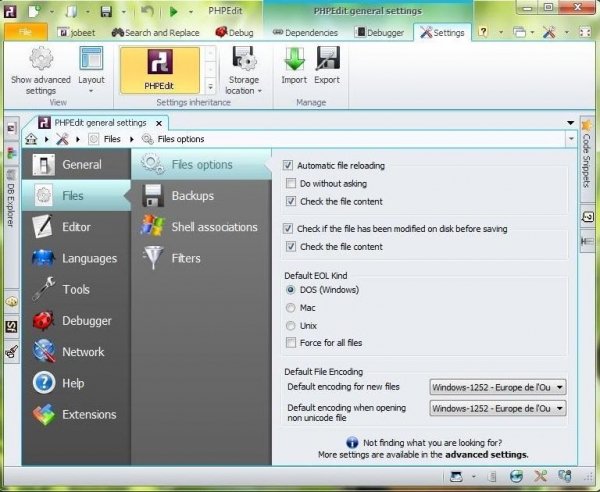The height and width of the screenshot is (492, 600).
Task: Click Files in the breadcrumb path
Action: point(112,139)
